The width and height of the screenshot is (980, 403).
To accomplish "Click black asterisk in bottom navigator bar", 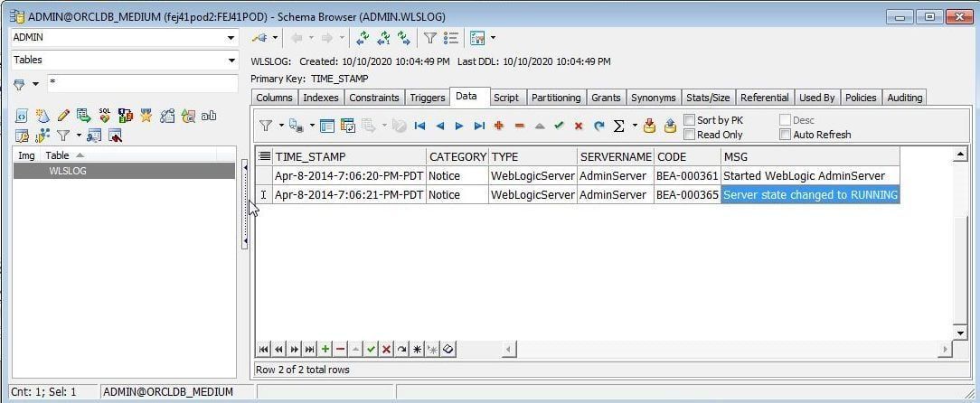I will tap(417, 350).
